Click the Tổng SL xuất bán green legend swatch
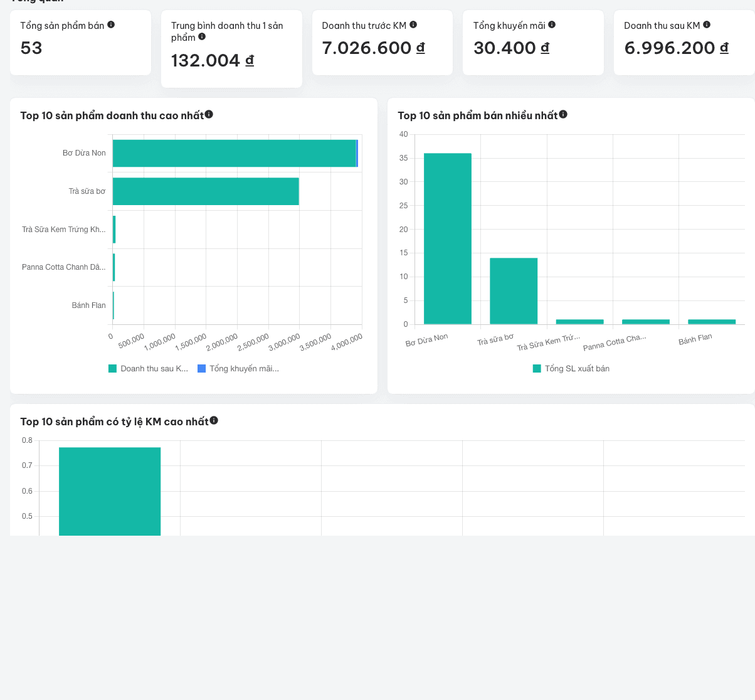Image resolution: width=755 pixels, height=700 pixels. [x=537, y=368]
